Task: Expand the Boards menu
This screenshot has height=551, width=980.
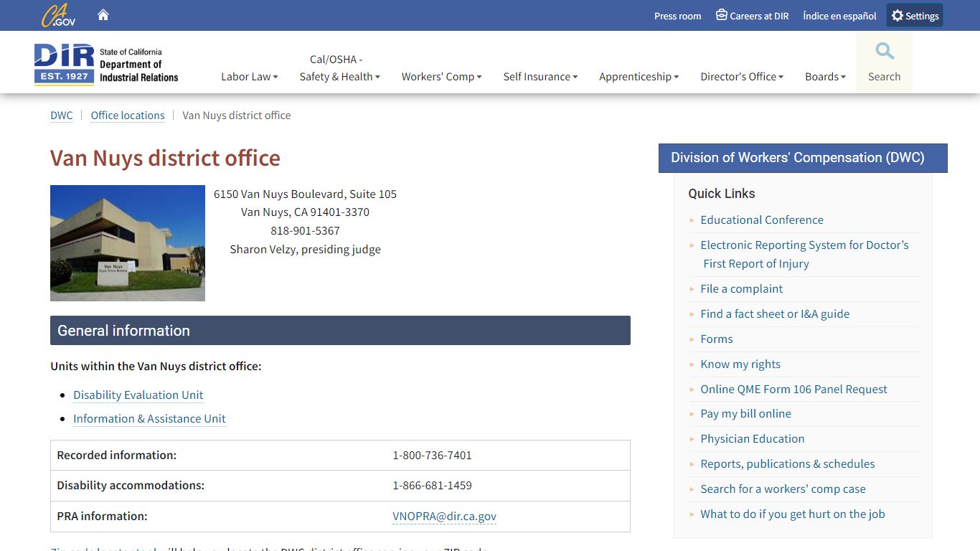Action: pyautogui.click(x=825, y=77)
